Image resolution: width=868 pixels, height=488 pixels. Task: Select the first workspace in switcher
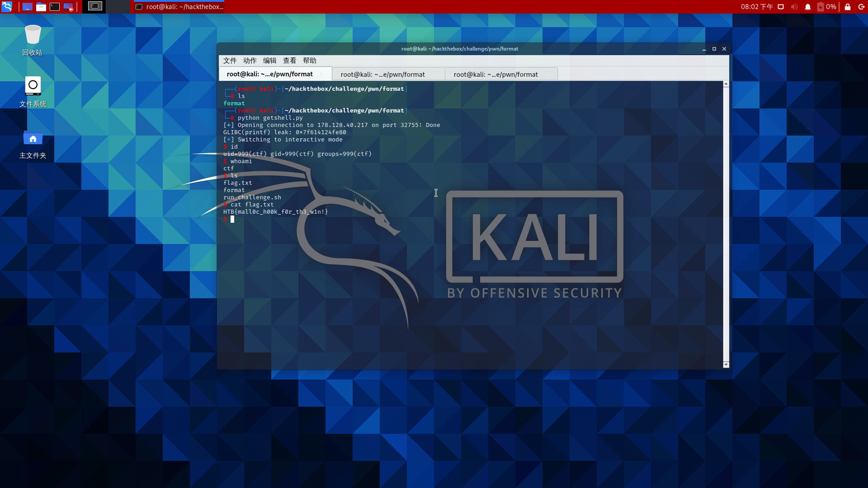[x=95, y=7]
